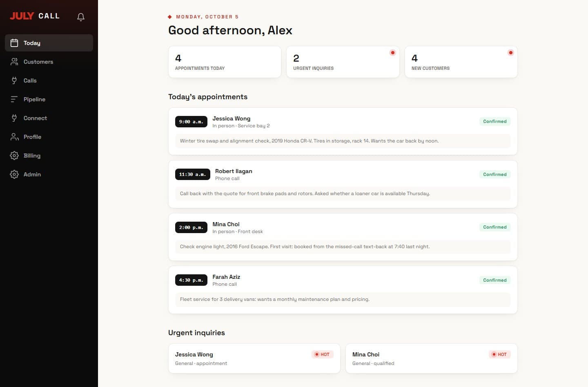
Task: Click HOT tag on Jessica Wong's inquiry
Action: (x=322, y=354)
